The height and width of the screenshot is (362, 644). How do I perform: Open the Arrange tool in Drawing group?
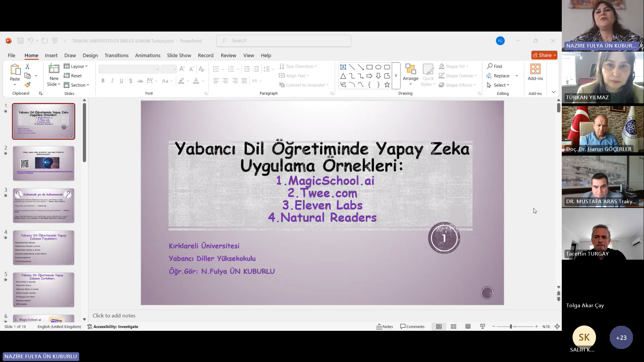point(410,74)
